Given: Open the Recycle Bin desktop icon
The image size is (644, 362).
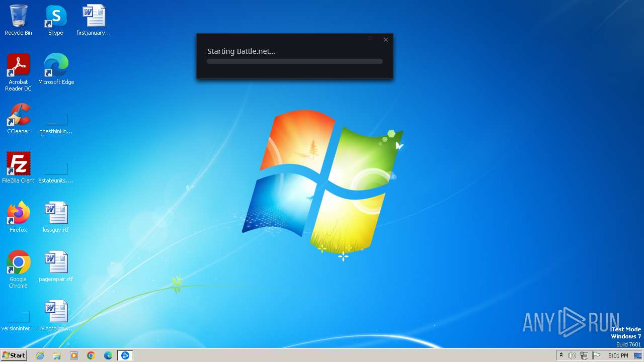Looking at the screenshot, I should pos(18,20).
